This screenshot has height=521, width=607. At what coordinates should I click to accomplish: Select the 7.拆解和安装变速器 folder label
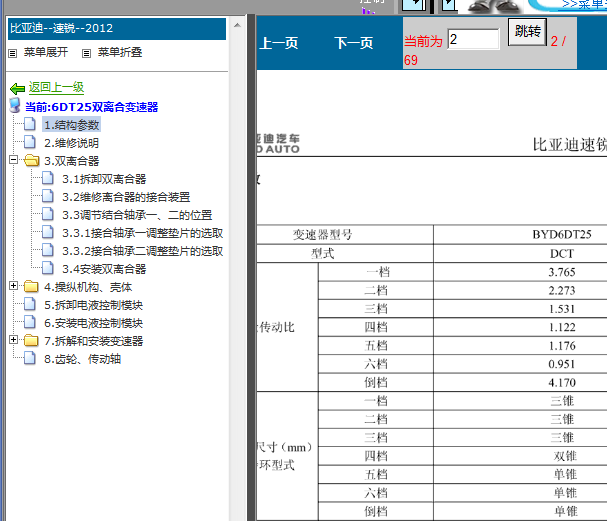point(93,341)
